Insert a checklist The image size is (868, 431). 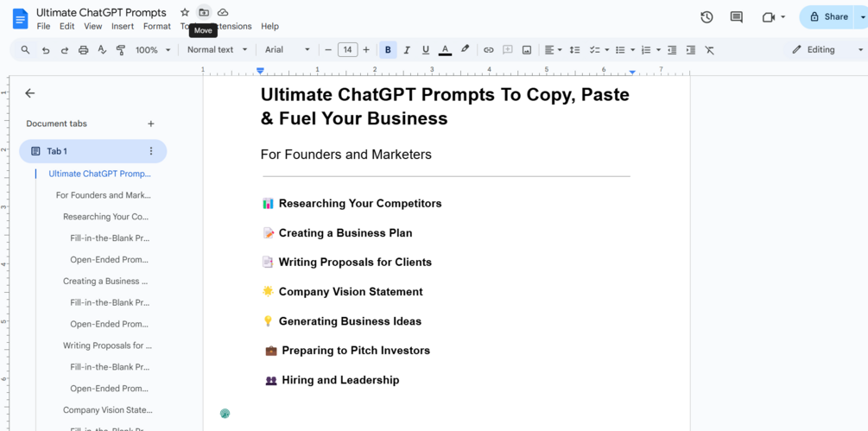pyautogui.click(x=594, y=50)
